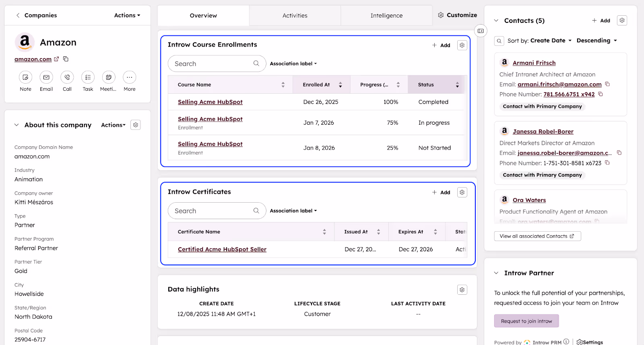
Task: Sort by Course Name column arrows
Action: (x=283, y=85)
